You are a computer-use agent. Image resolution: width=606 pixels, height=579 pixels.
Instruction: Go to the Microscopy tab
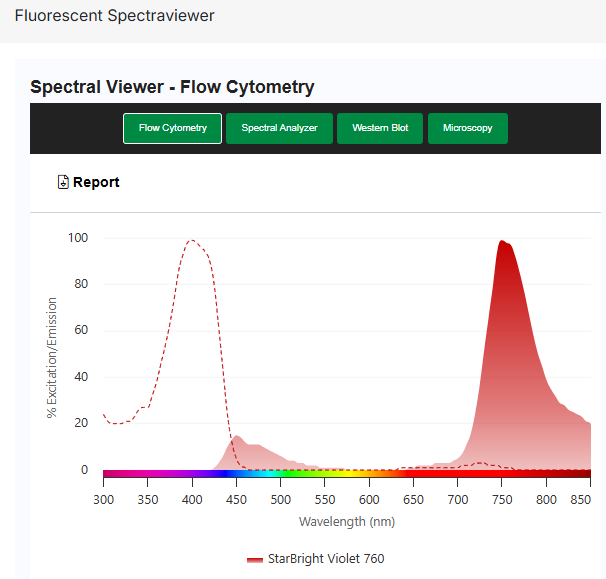tap(467, 128)
